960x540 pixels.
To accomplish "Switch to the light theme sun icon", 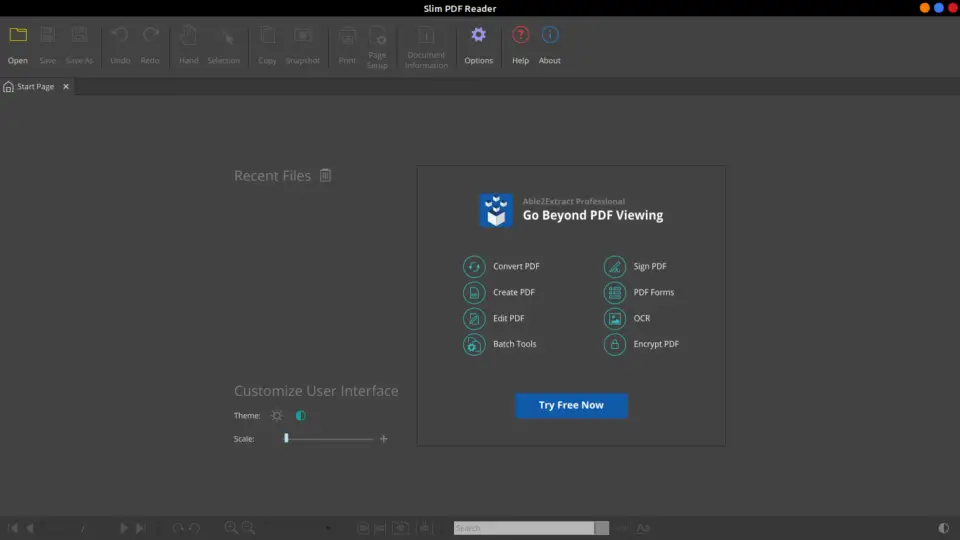I will click(277, 416).
